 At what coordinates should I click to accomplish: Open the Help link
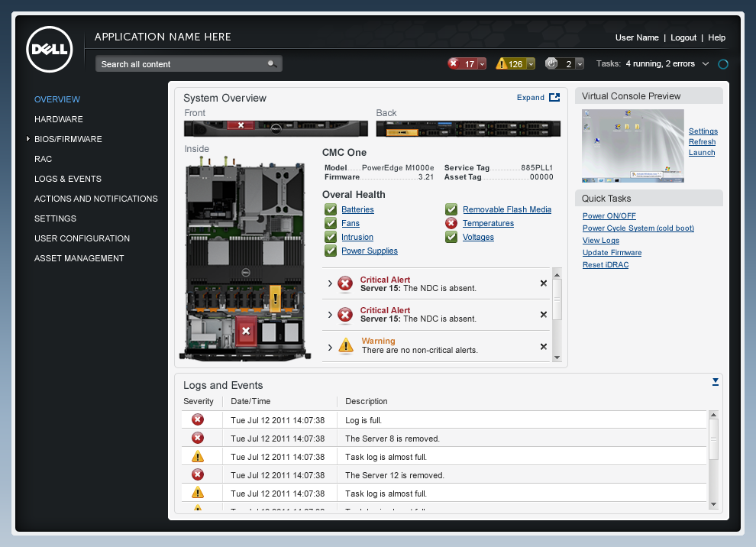pos(716,37)
